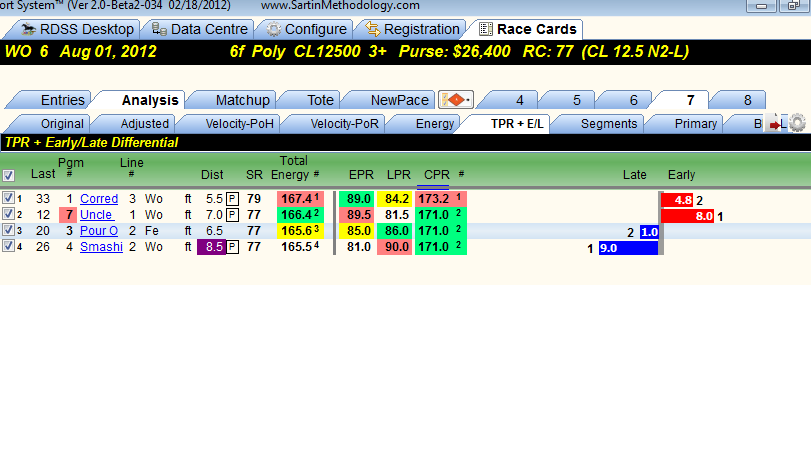Click the Configure gear icon
This screenshot has height=460, width=811.
click(274, 29)
